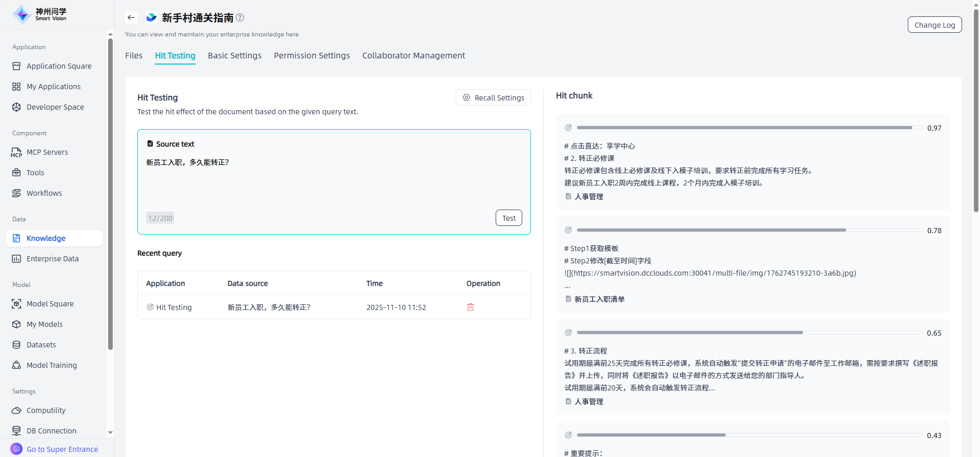Click the help question mark icon by title
Image resolution: width=980 pixels, height=457 pixels.
[240, 17]
